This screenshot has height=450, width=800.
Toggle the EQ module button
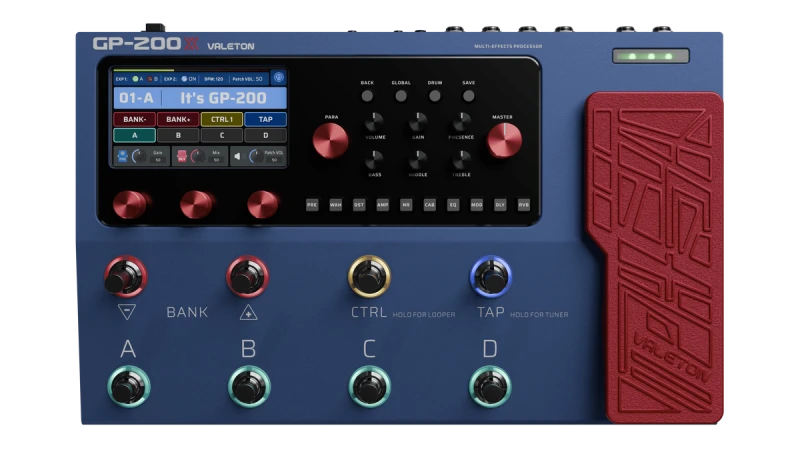(x=453, y=205)
